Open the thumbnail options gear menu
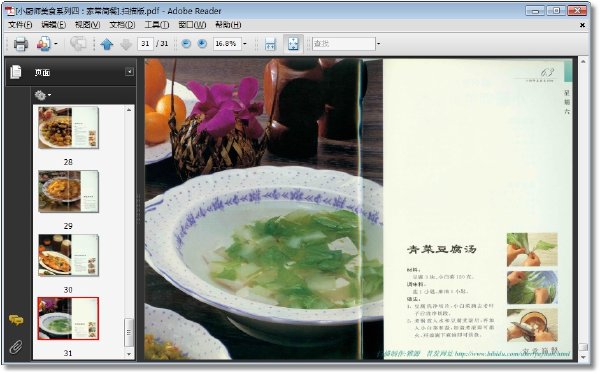Screen dimensions: 600x374 [x=42, y=95]
